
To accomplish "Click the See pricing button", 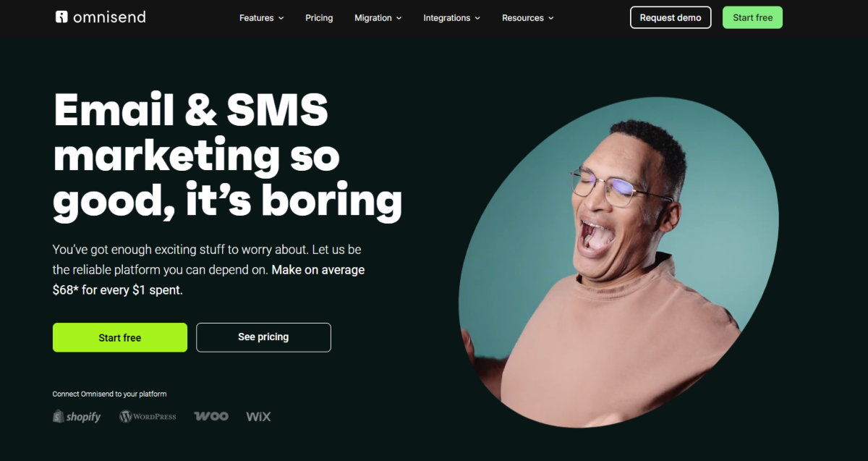I will click(263, 337).
